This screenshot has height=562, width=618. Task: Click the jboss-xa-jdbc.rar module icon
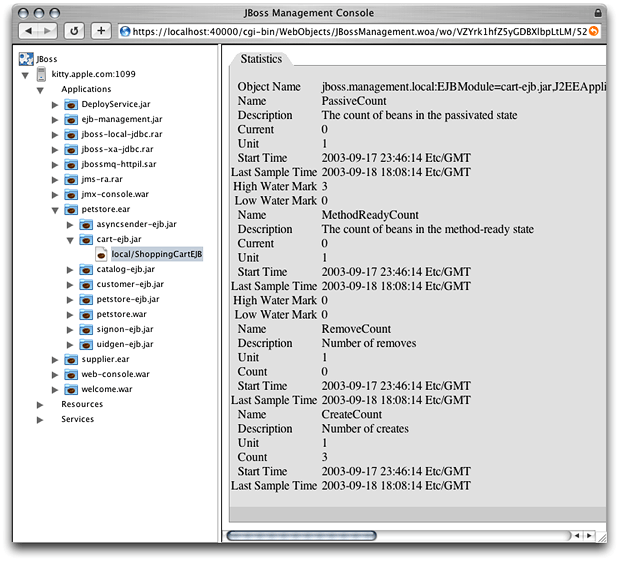(71, 149)
